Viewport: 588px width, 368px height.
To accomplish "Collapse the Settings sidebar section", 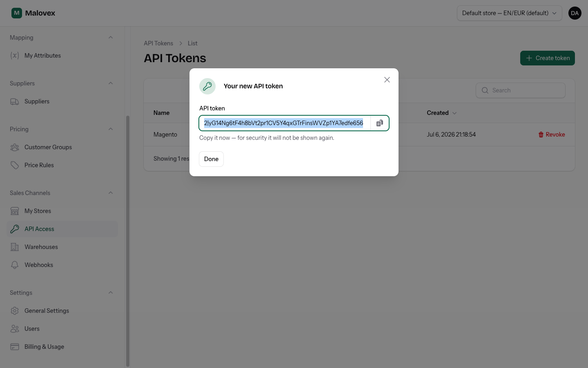I will tap(111, 293).
